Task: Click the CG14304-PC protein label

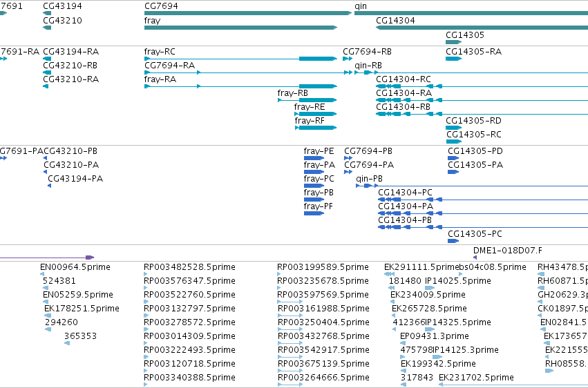Action: pyautogui.click(x=405, y=193)
